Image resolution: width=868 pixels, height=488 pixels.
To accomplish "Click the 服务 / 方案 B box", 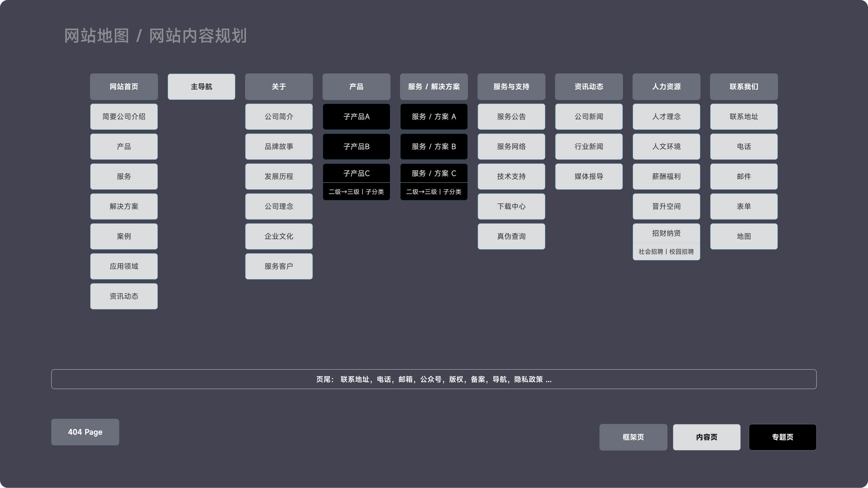I will (434, 147).
